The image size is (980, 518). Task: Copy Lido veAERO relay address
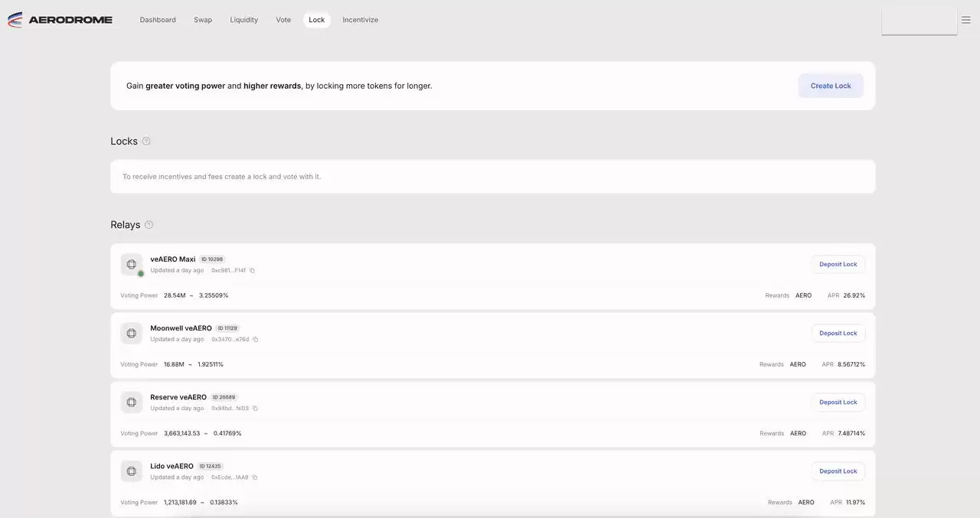click(x=254, y=477)
